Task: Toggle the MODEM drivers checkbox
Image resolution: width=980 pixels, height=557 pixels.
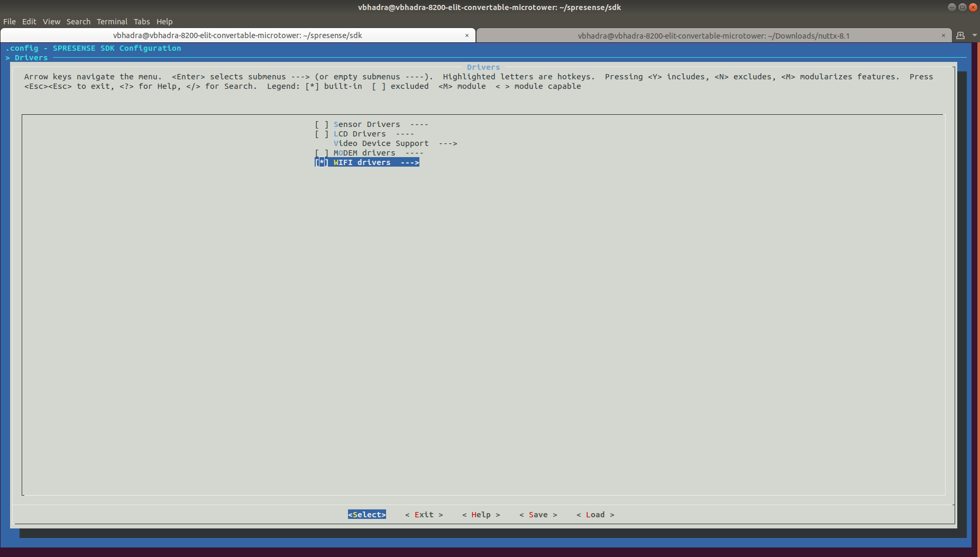Action: (322, 153)
